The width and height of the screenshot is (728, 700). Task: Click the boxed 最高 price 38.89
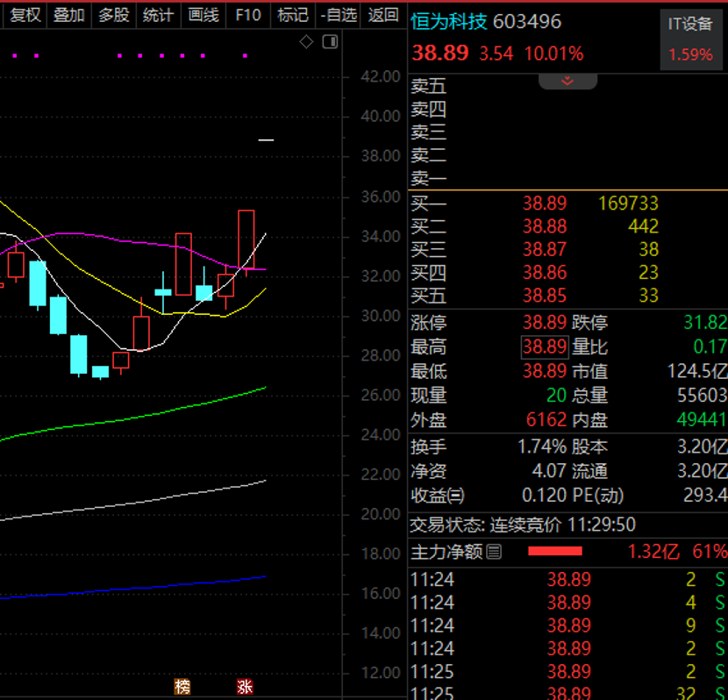coord(545,347)
